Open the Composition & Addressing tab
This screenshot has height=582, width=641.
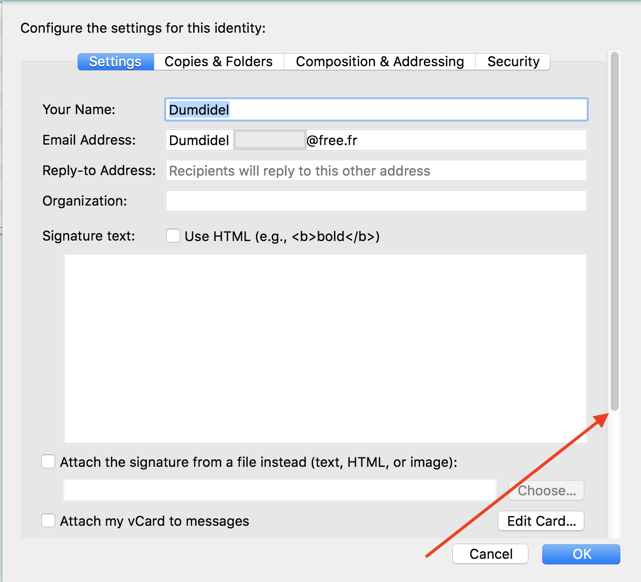379,62
